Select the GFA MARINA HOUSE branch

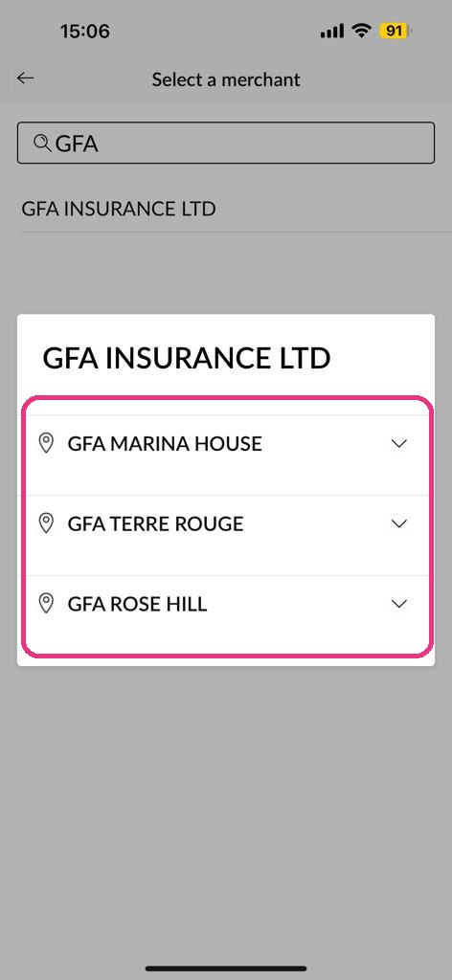tap(226, 455)
